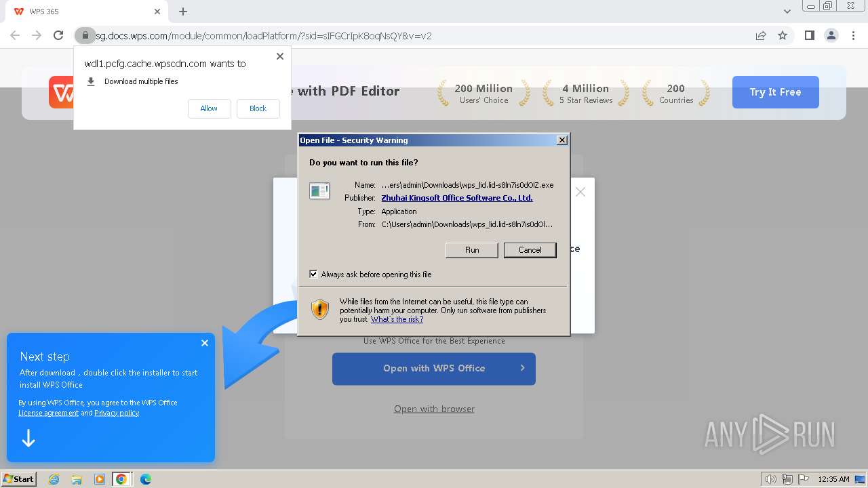Bookmark this page with star icon
The height and width of the screenshot is (488, 868).
[x=783, y=35]
